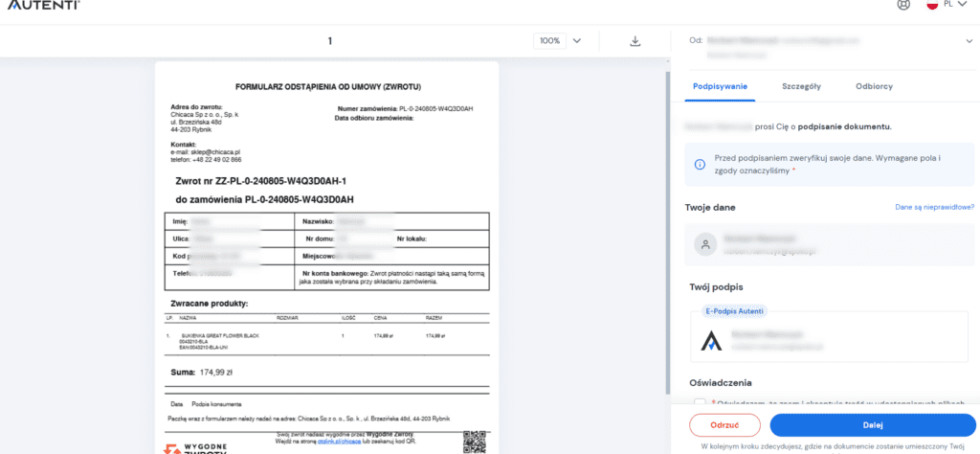The width and height of the screenshot is (980, 454).
Task: Select the Podpisywanie tab
Action: [720, 86]
